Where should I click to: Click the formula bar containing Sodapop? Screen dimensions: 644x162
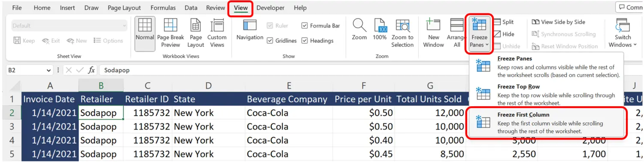(371, 70)
